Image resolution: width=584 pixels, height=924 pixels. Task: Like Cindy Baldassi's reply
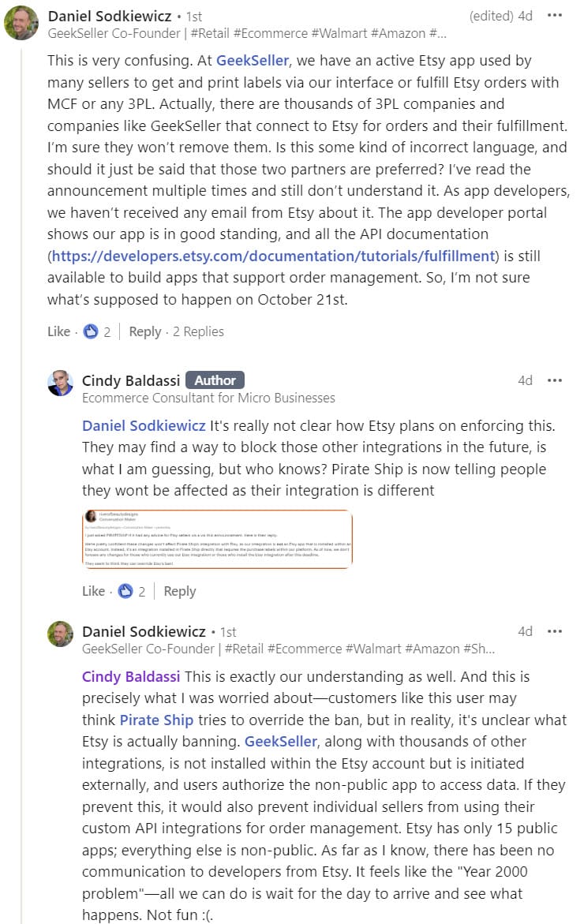[93, 591]
